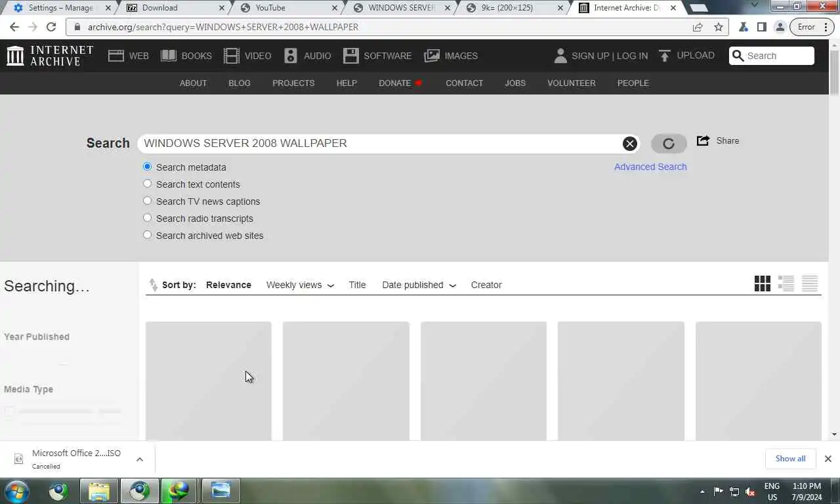
Task: Open the Advanced Search link
Action: pyautogui.click(x=650, y=167)
